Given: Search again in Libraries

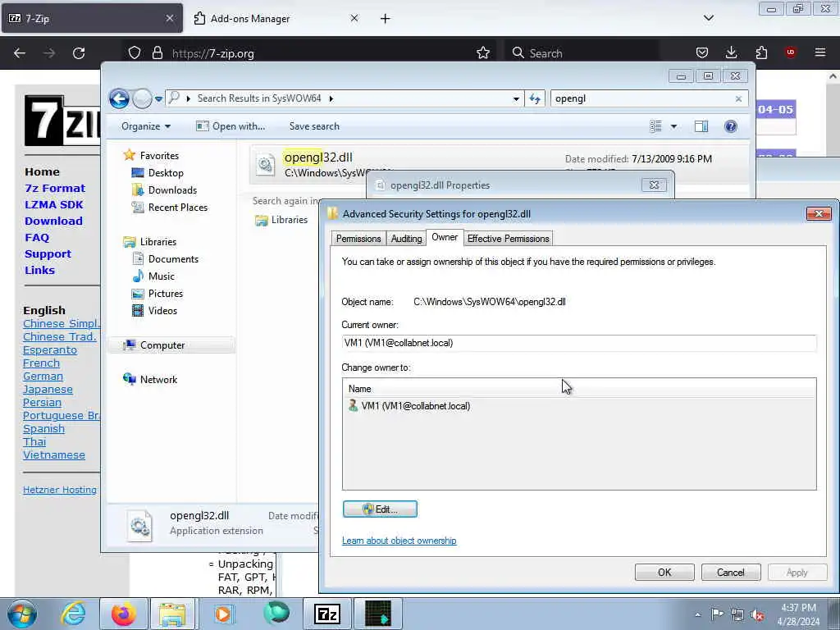Looking at the screenshot, I should 290,220.
